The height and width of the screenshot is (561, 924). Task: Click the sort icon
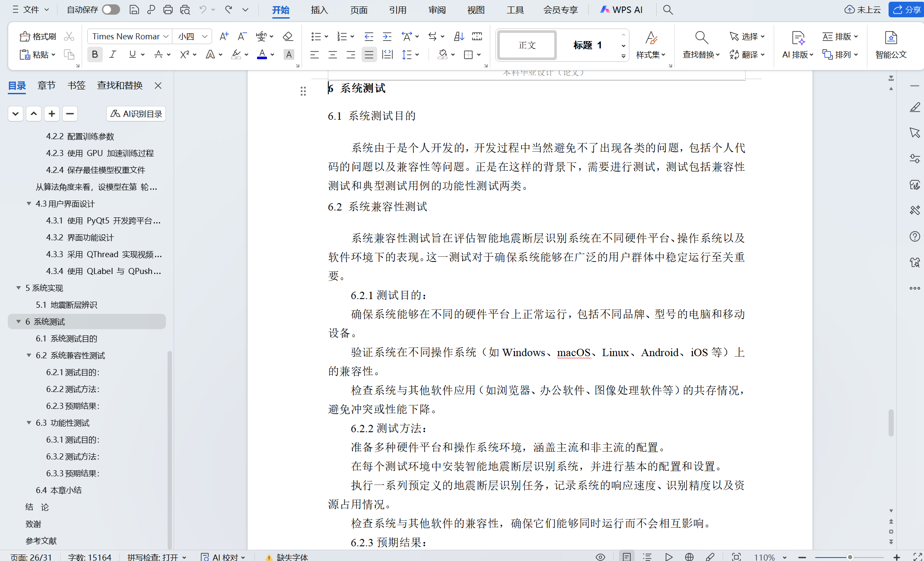(x=459, y=36)
